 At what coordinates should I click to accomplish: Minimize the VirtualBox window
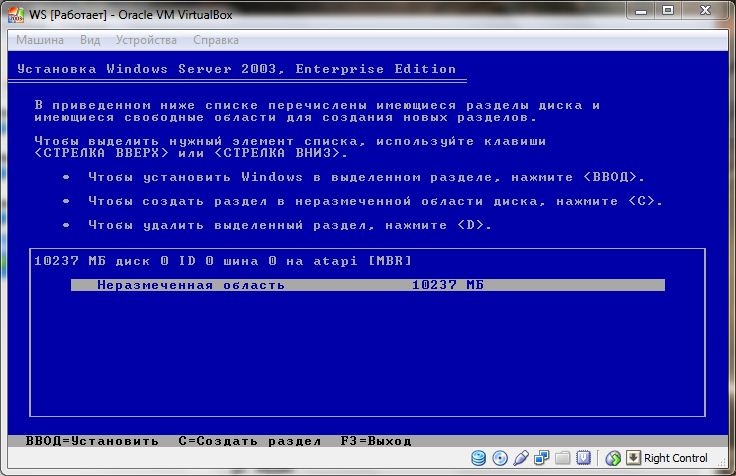coord(641,11)
